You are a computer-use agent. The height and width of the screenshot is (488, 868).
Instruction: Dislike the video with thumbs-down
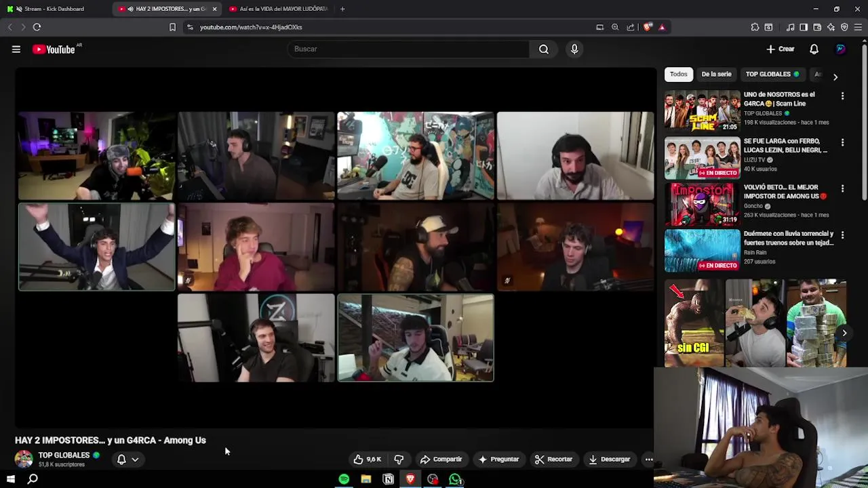click(x=399, y=459)
